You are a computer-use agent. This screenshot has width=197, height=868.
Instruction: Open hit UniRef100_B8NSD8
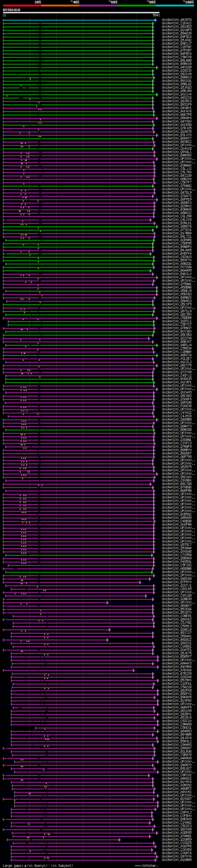[177, 430]
